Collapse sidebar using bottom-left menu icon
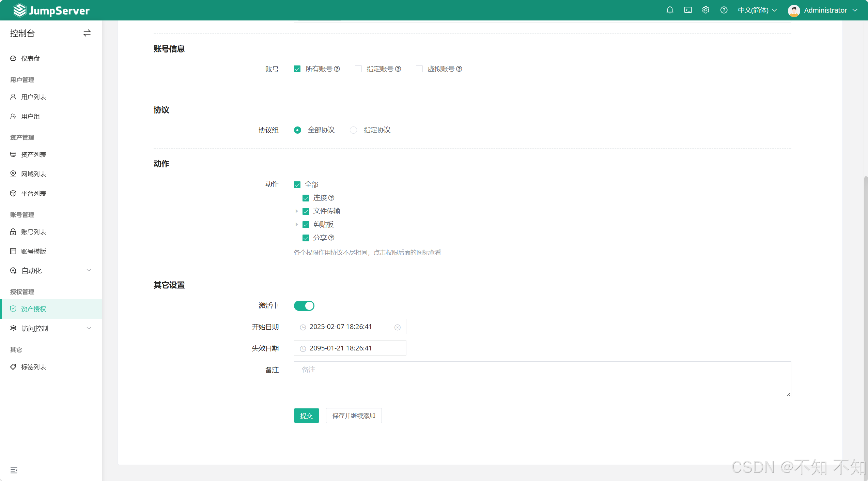 click(14, 470)
